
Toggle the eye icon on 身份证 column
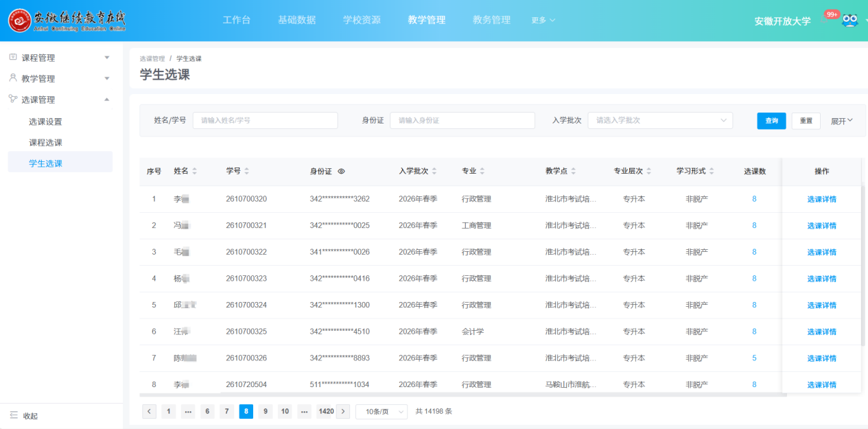pos(341,170)
